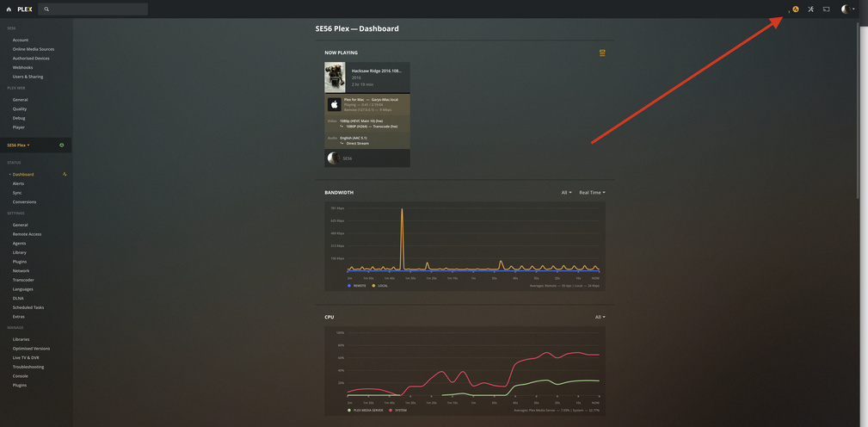Image resolution: width=868 pixels, height=427 pixels.
Task: Open Alerts in Status section
Action: (18, 183)
